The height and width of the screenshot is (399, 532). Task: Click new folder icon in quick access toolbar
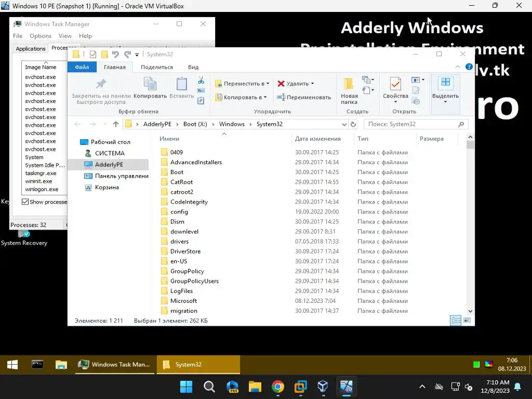click(104, 54)
